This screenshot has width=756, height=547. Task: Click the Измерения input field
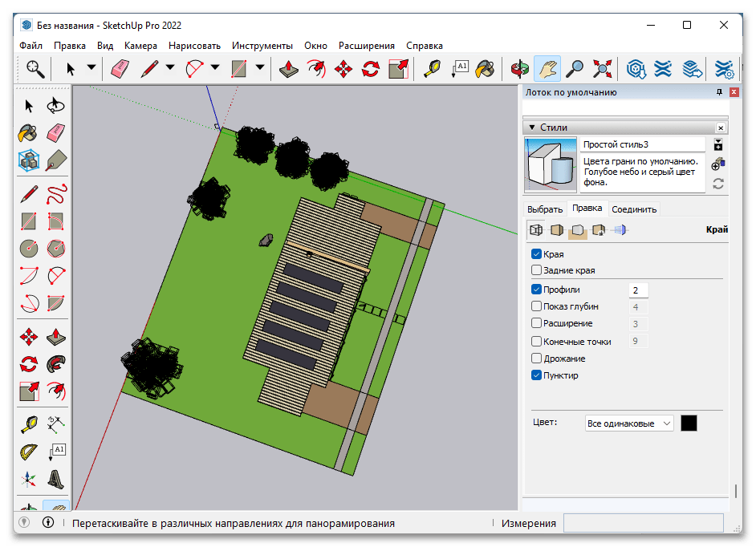(x=643, y=523)
